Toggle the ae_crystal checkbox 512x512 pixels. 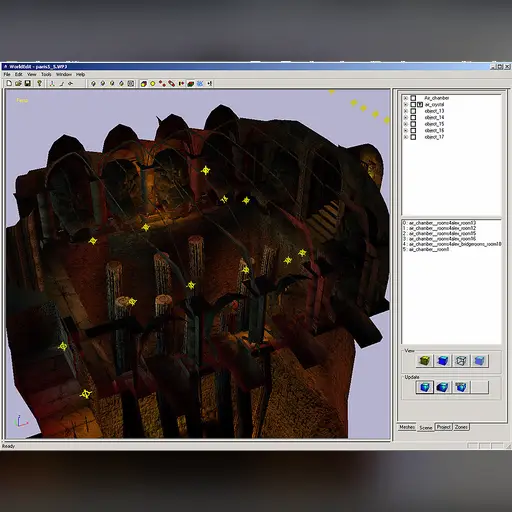click(413, 105)
